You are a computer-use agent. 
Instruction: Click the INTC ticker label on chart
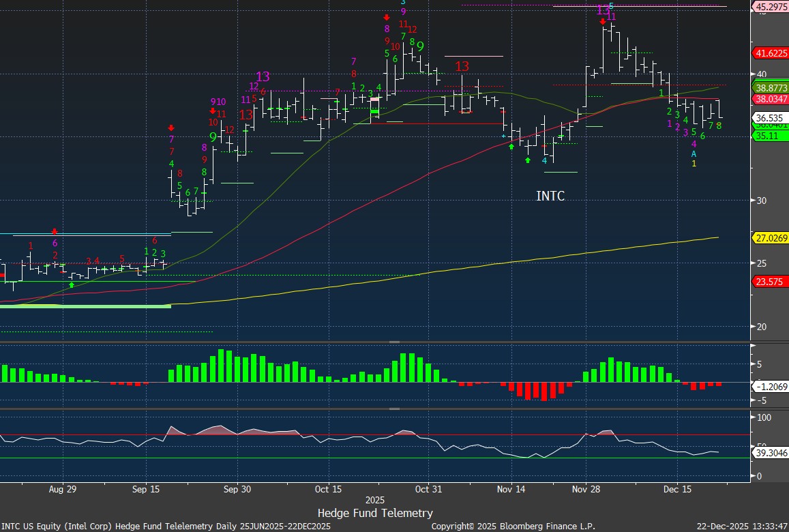(550, 196)
